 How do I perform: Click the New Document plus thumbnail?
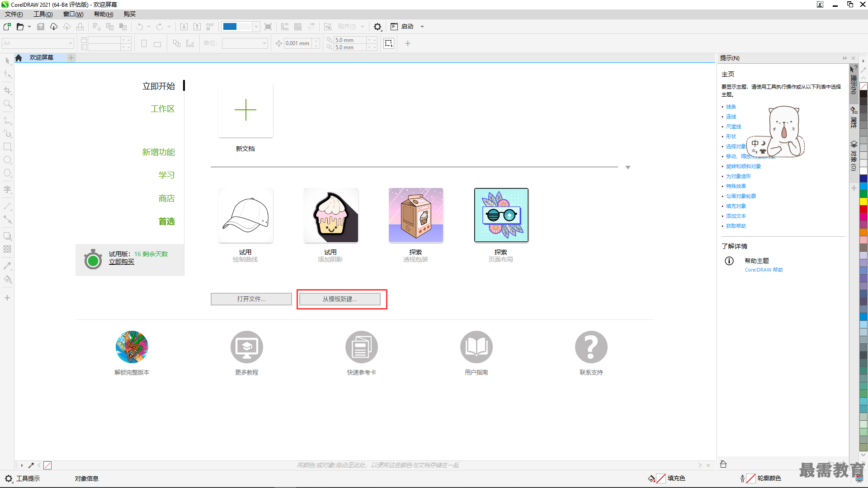coord(246,110)
